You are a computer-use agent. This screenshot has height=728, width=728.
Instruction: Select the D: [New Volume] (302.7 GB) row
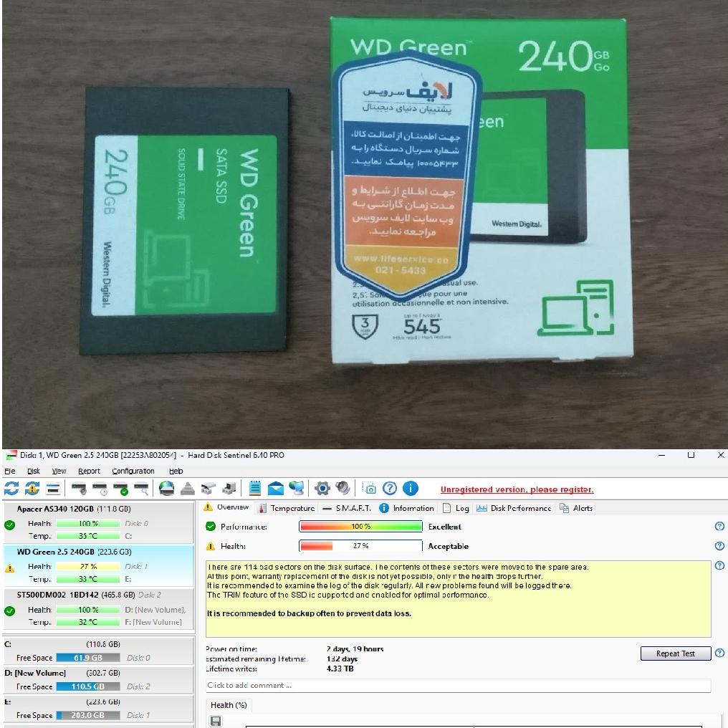tap(99, 680)
